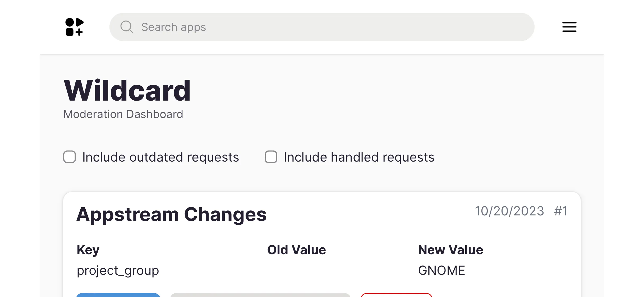Click the Wildcard page title
The width and height of the screenshot is (644, 297).
(127, 91)
